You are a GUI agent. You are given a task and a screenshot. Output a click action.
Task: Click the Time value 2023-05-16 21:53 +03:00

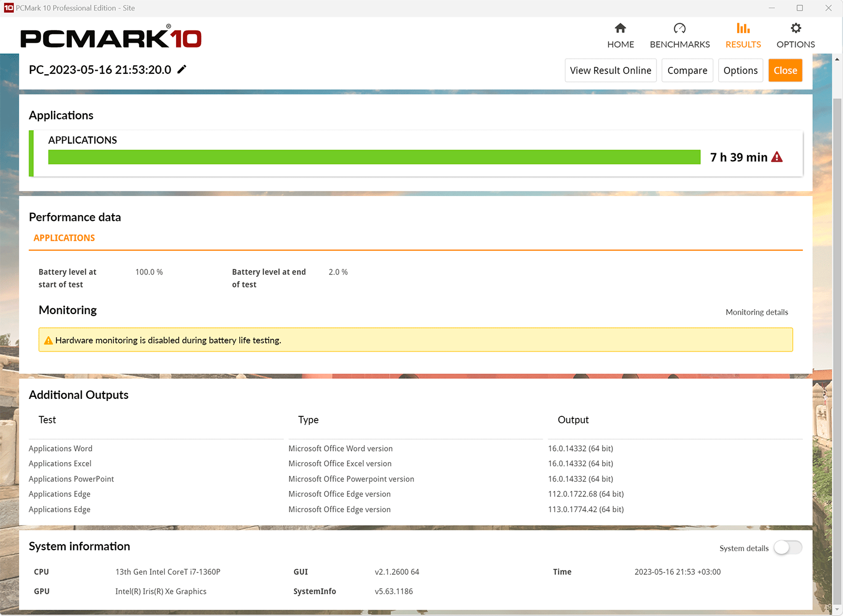pyautogui.click(x=678, y=572)
